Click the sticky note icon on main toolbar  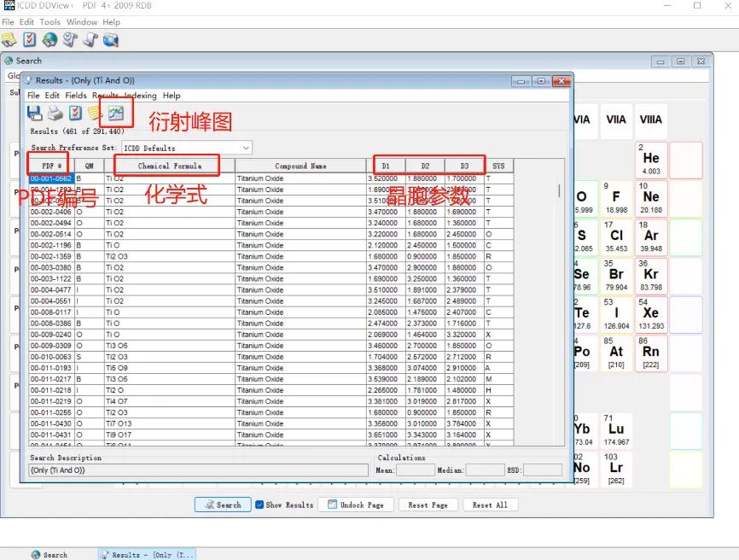9,39
